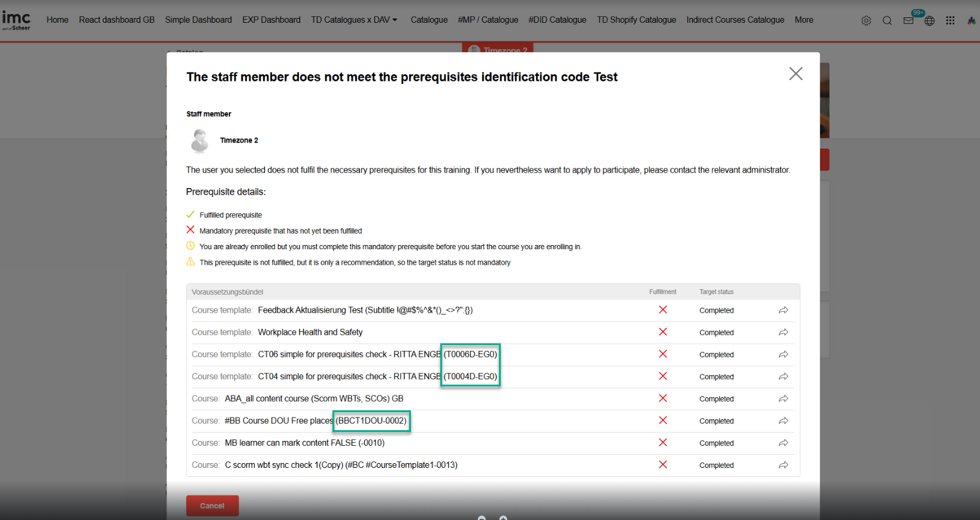Go to Home in navigation bar
Screen dimensions: 980x520
click(58, 20)
